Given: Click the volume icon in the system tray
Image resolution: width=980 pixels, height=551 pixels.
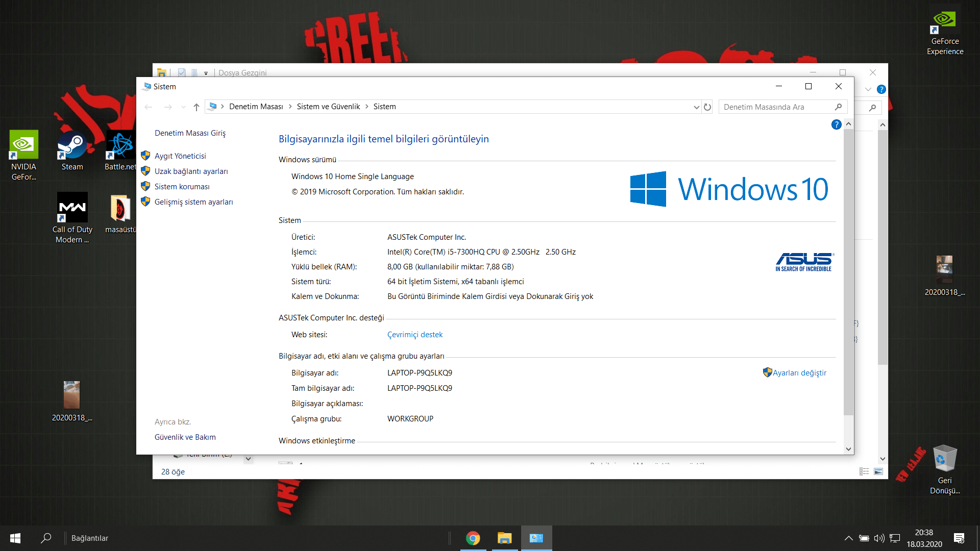Looking at the screenshot, I should coord(879,538).
